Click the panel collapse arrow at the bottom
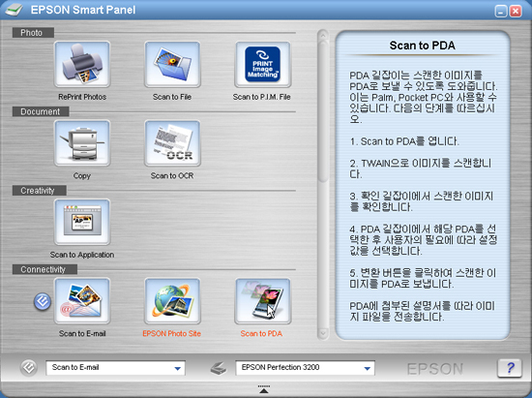Image resolution: width=532 pixels, height=398 pixels. pos(264,389)
